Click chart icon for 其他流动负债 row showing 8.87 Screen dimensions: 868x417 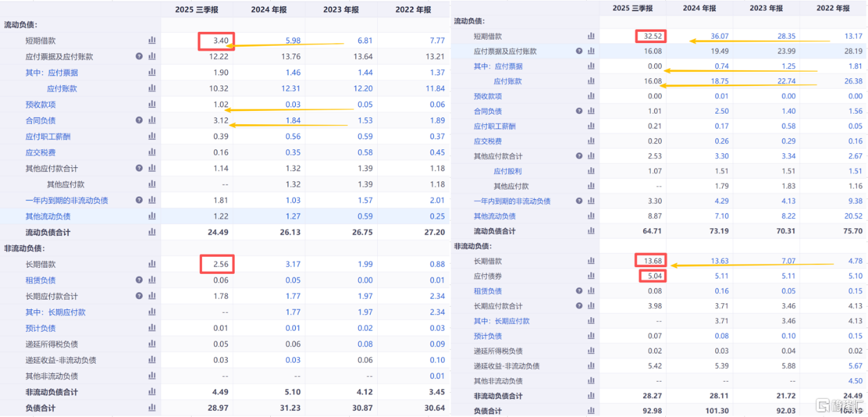[x=591, y=216]
